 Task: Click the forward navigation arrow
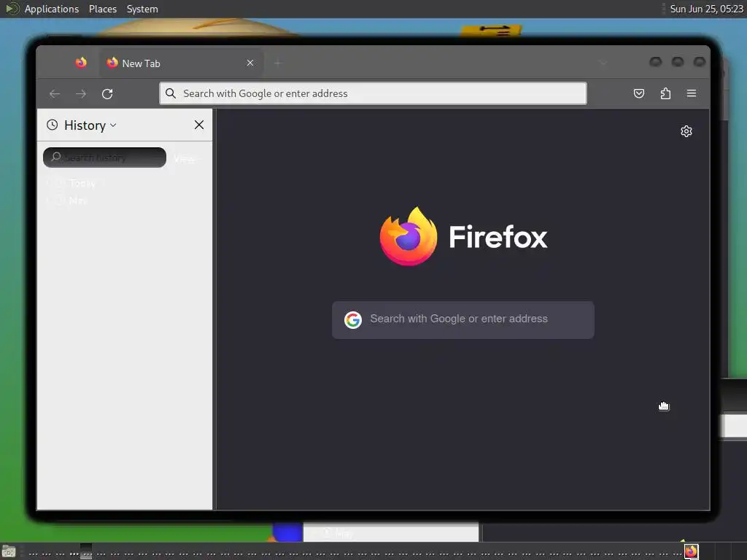(x=81, y=94)
